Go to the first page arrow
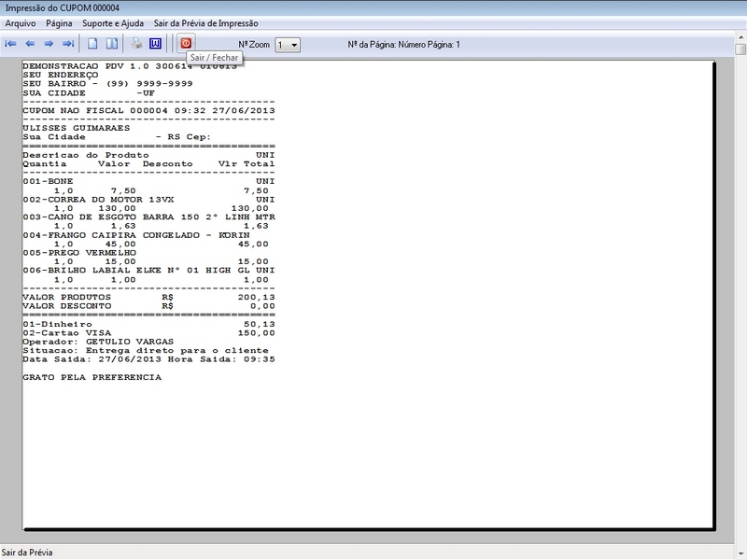Image resolution: width=747 pixels, height=560 pixels. 11,44
